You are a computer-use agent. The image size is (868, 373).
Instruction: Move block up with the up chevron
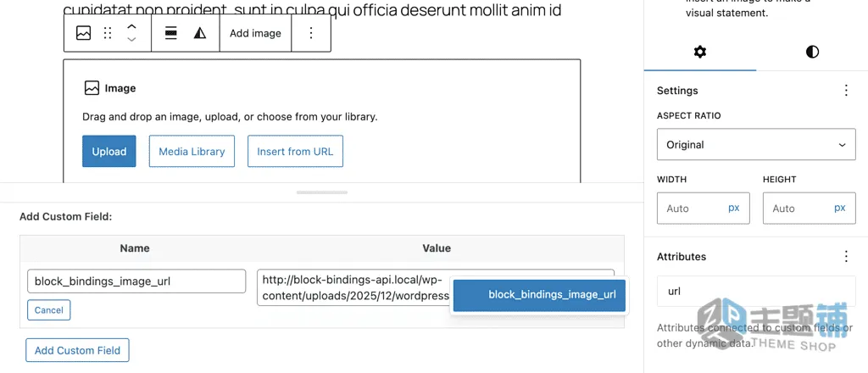pyautogui.click(x=131, y=26)
